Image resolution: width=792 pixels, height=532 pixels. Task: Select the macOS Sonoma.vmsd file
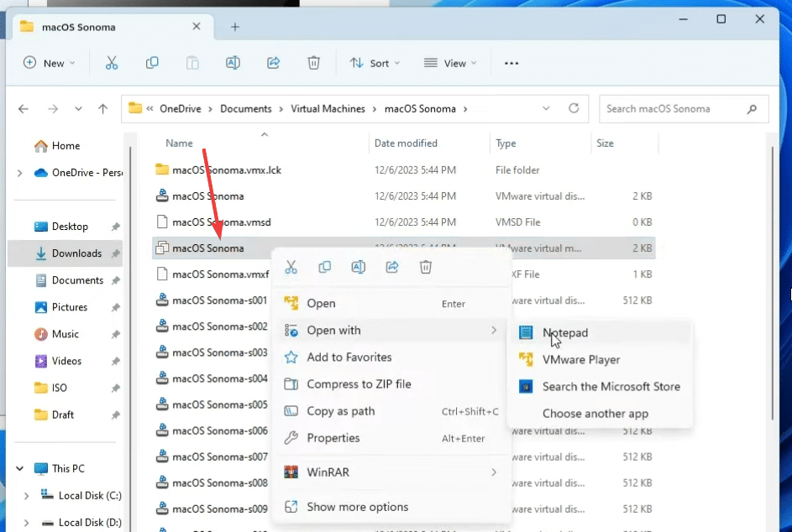[403, 222]
